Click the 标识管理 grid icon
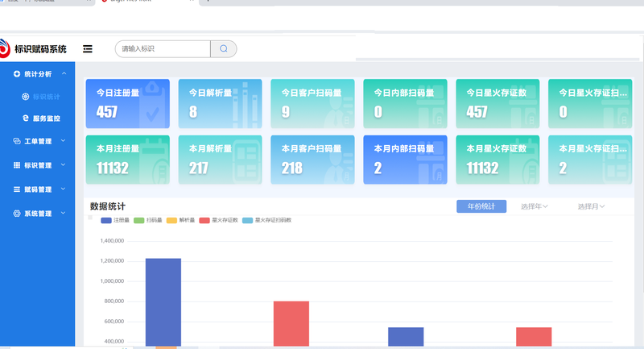Screen dimensions: 644x349 coord(17,165)
